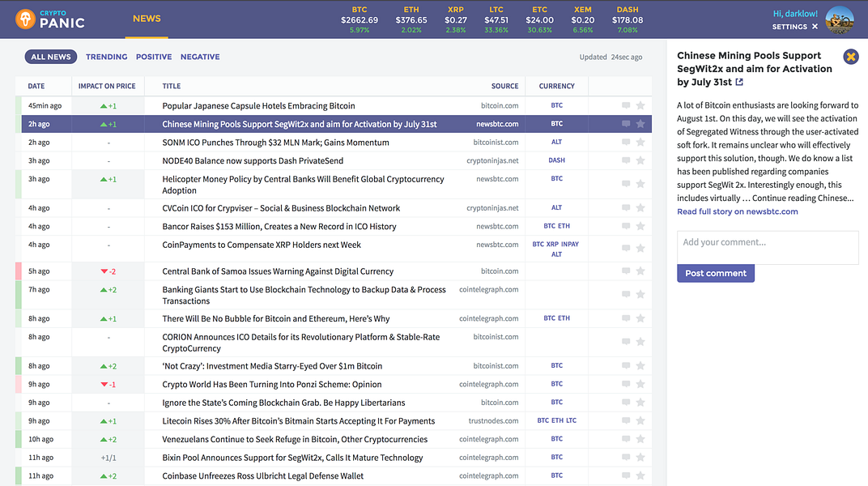Image resolution: width=868 pixels, height=486 pixels.
Task: Click the XRP price ticker
Action: tap(456, 19)
